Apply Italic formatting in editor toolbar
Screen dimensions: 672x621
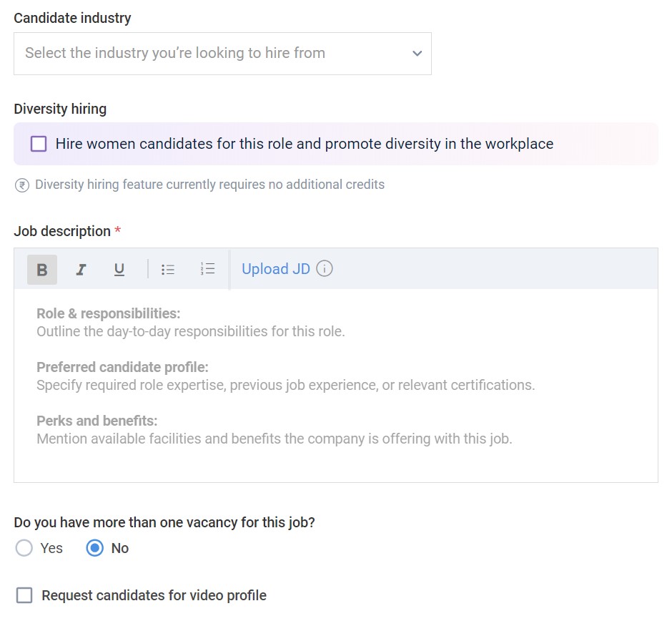coord(81,270)
